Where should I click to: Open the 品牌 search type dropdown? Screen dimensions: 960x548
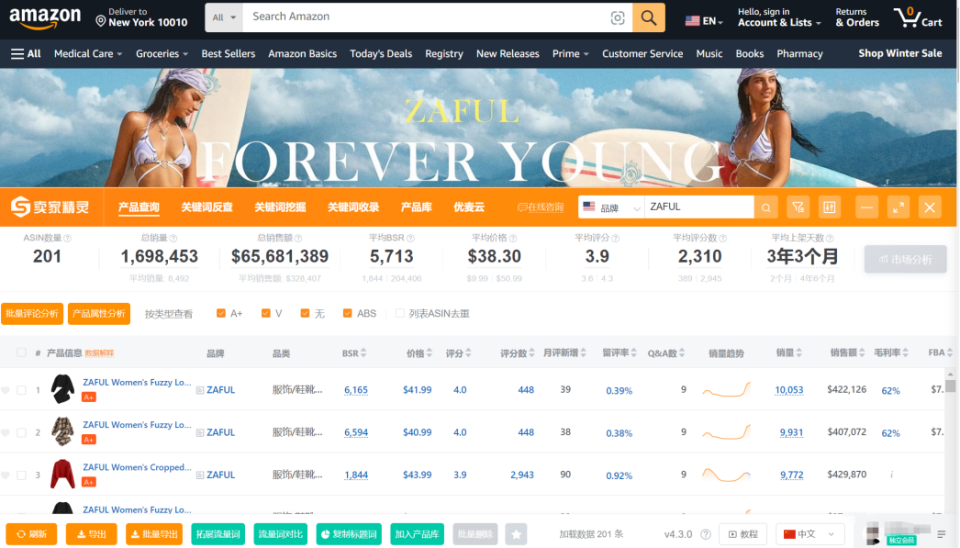click(611, 208)
